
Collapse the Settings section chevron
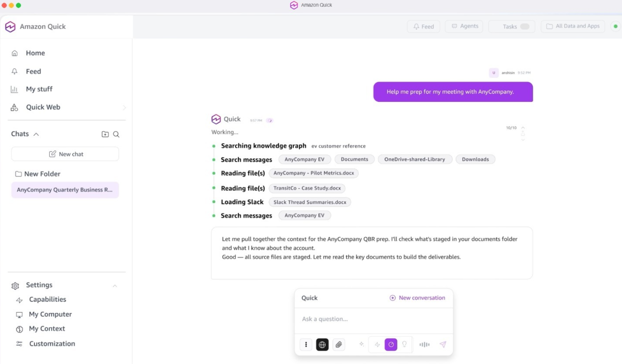click(x=115, y=286)
